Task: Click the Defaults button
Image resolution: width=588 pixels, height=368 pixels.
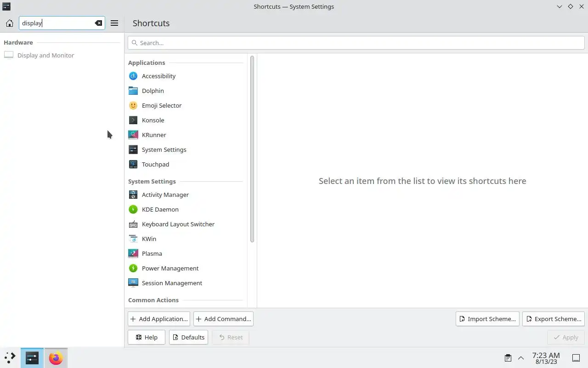Action: click(x=188, y=337)
